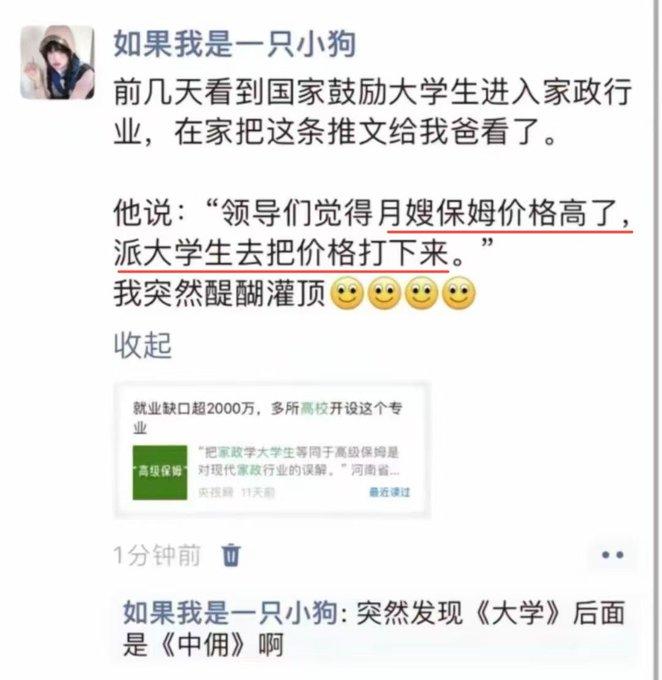Tap the poster's profile avatar
Image resolution: width=662 pixels, height=680 pixels.
pos(57,62)
